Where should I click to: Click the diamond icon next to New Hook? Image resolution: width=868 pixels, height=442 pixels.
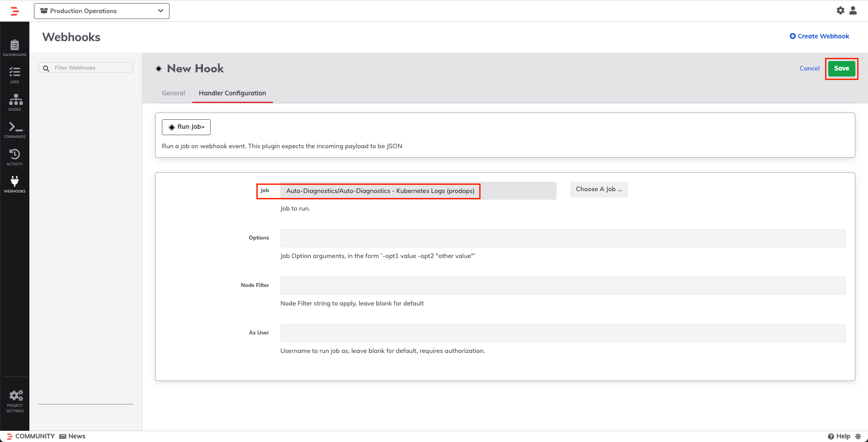click(159, 69)
